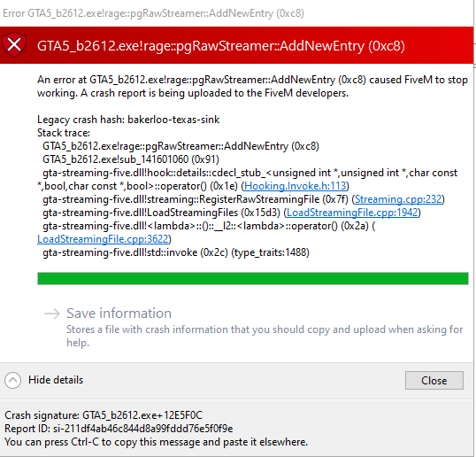This screenshot has width=476, height=457.
Task: Choose the Save information command heading
Action: (x=119, y=314)
